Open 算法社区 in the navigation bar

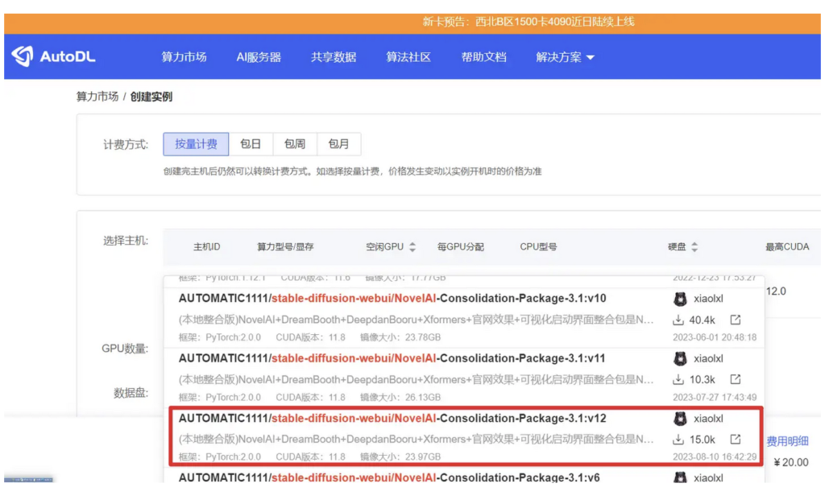coord(408,57)
